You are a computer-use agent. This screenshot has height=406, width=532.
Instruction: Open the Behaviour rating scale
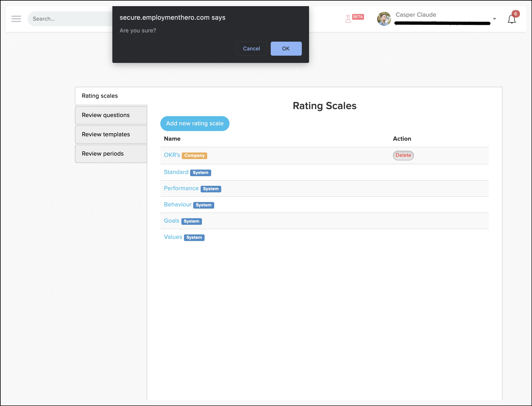click(x=177, y=204)
